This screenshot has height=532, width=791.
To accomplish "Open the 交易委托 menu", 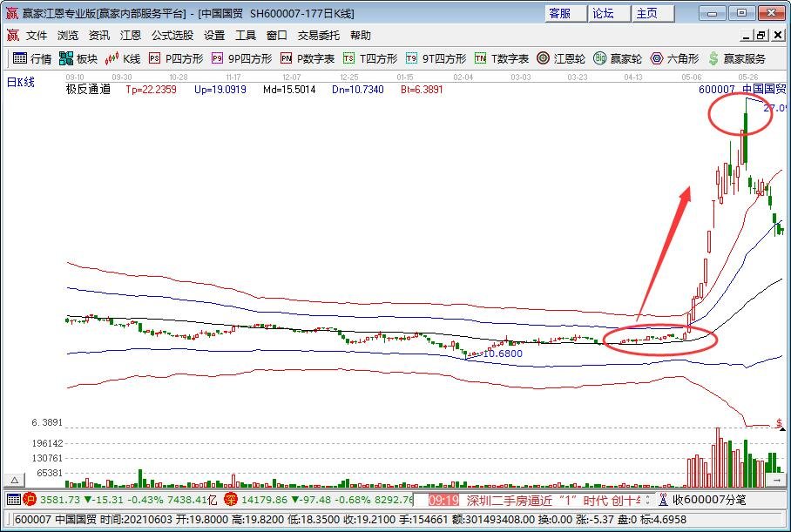I will [318, 36].
